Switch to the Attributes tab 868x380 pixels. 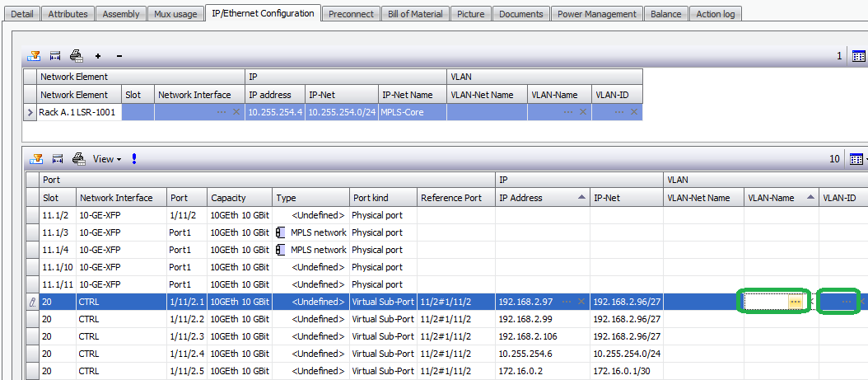click(x=68, y=14)
